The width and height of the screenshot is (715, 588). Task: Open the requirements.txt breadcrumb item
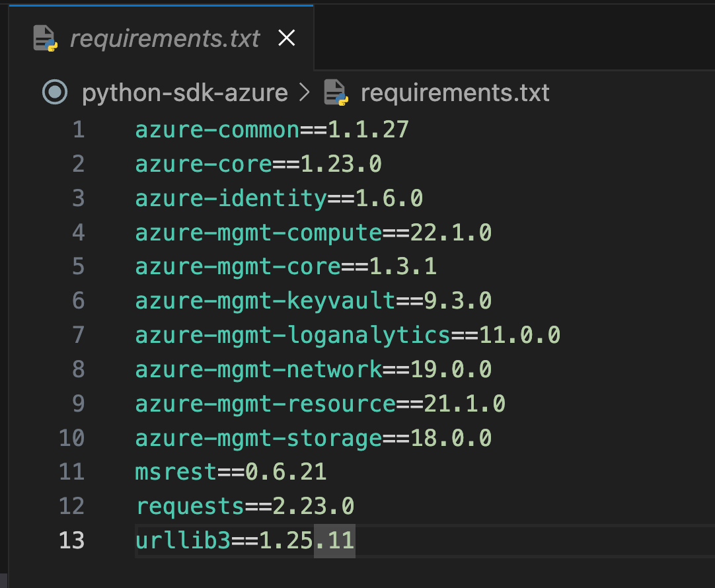click(x=455, y=93)
